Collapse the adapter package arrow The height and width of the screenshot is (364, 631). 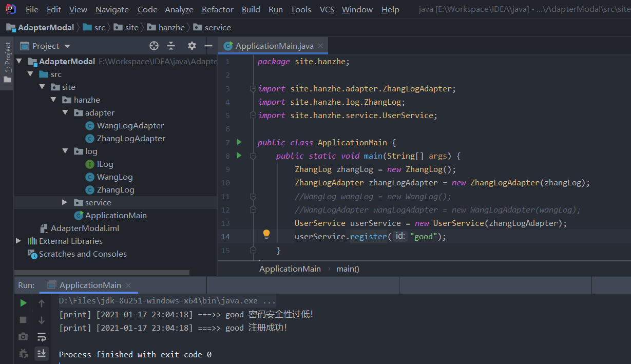tap(65, 112)
